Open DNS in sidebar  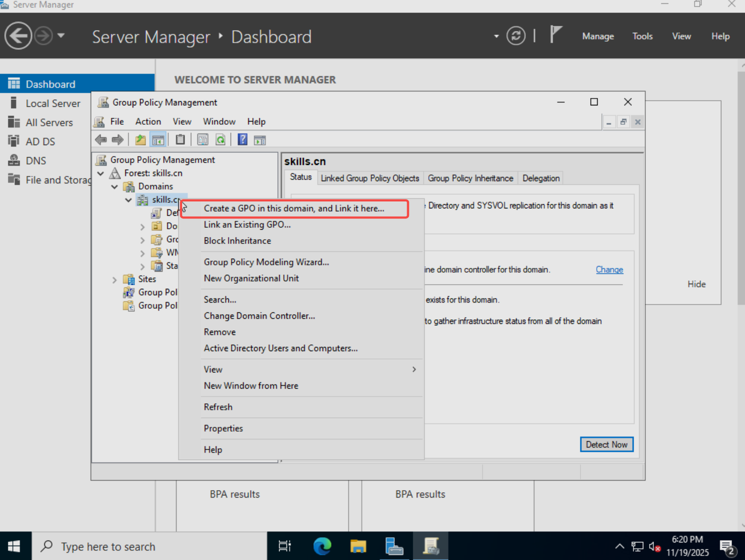coord(36,161)
